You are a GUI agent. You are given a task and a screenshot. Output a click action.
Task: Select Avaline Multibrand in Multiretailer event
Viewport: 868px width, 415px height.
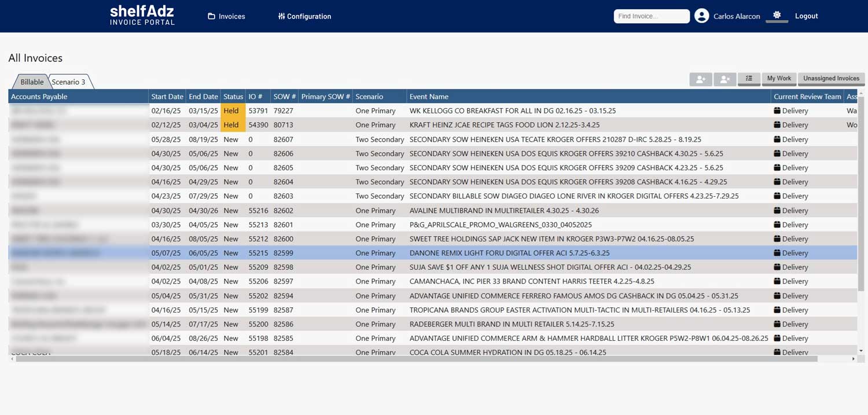504,211
